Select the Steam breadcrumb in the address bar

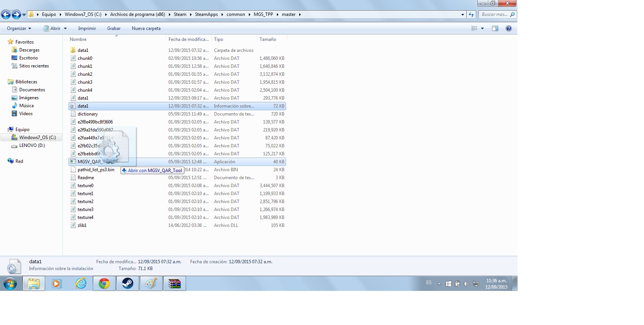(x=180, y=14)
